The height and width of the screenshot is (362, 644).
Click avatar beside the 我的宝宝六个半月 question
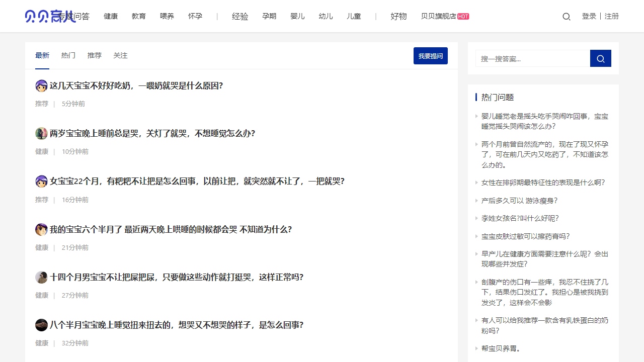41,230
